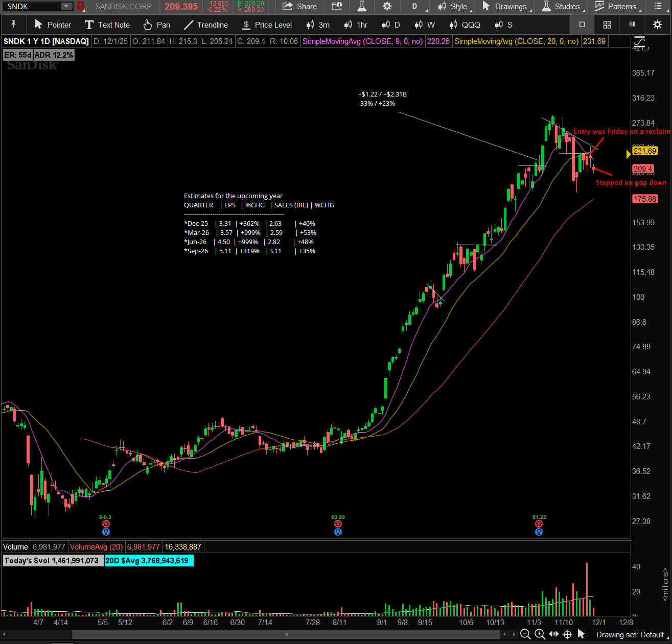Click the scroll left arrow
The image size is (672, 644).
pyautogui.click(x=505, y=634)
